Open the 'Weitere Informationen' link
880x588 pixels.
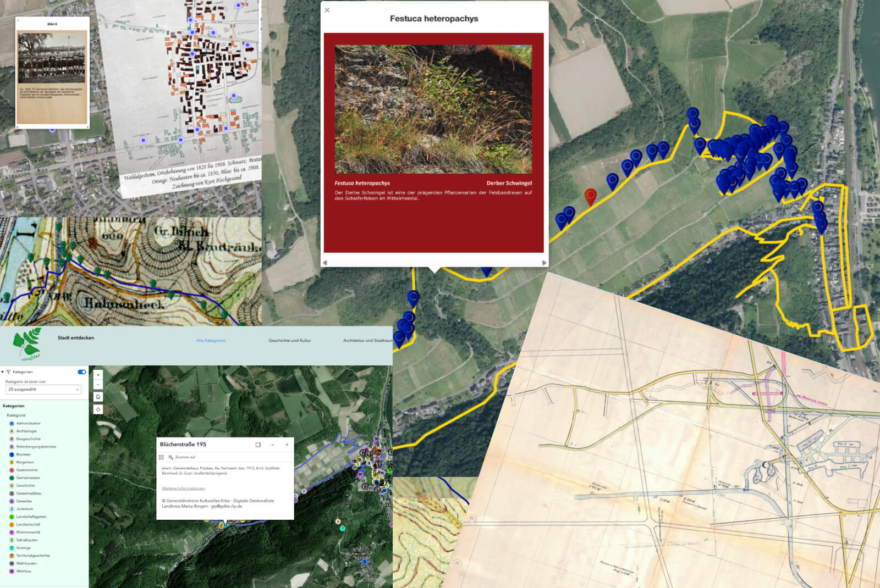(183, 489)
